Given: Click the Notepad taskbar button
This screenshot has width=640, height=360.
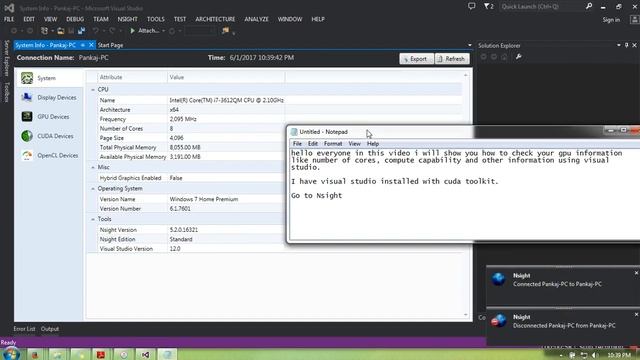Looking at the screenshot, I should pyautogui.click(x=167, y=354).
